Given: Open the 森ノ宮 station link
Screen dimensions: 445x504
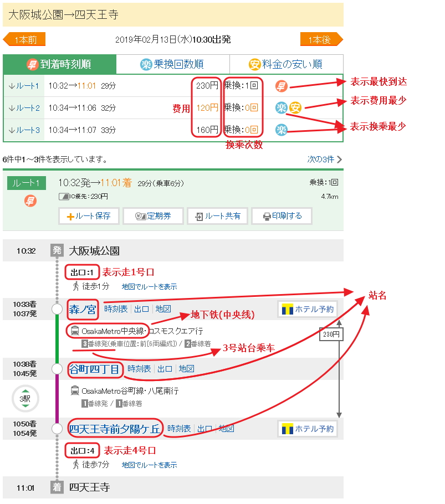Looking at the screenshot, I should click(83, 308).
